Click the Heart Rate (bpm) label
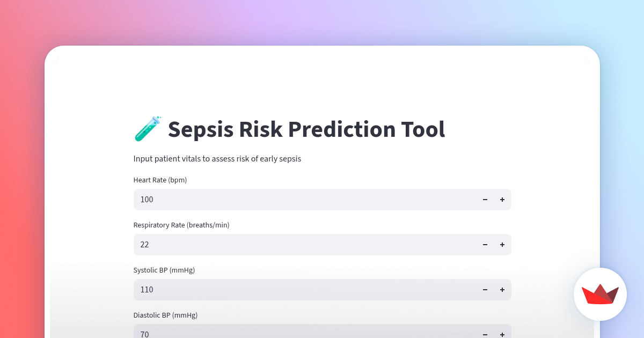The height and width of the screenshot is (338, 644). pyautogui.click(x=160, y=180)
